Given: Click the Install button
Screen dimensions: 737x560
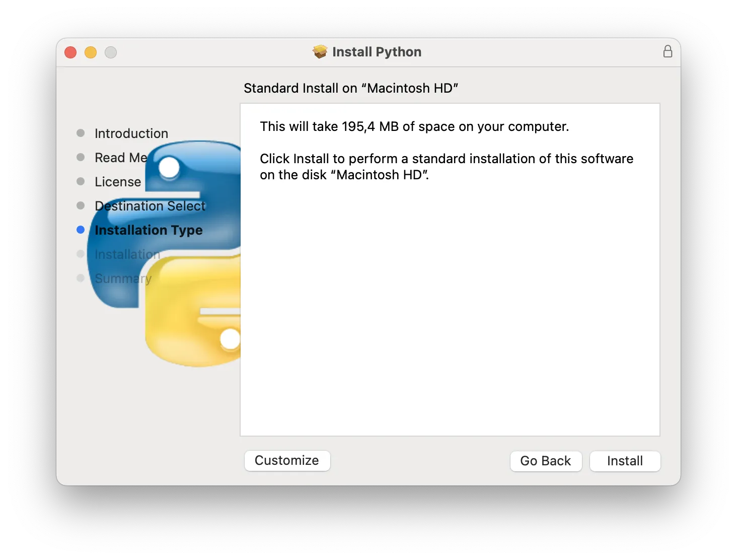Looking at the screenshot, I should [625, 461].
